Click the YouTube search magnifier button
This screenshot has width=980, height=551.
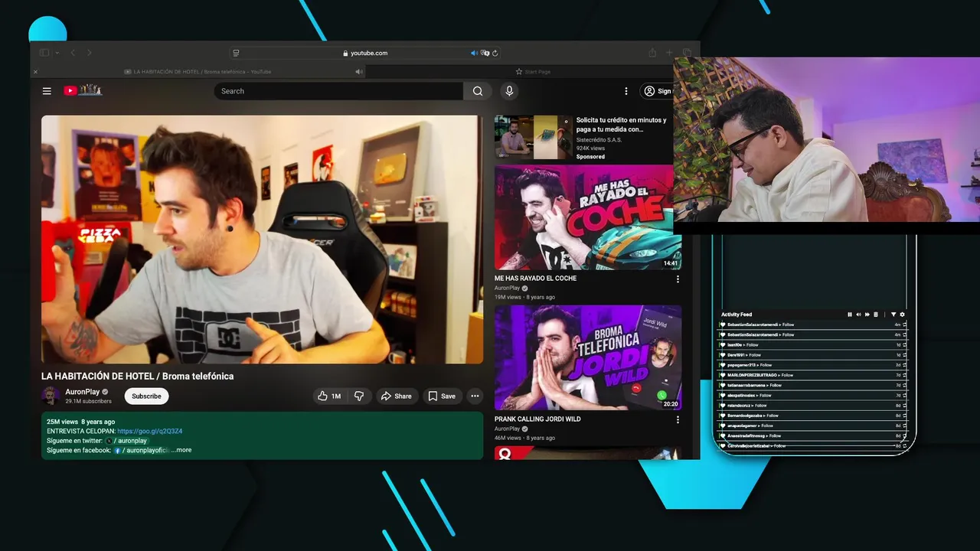[x=478, y=91]
